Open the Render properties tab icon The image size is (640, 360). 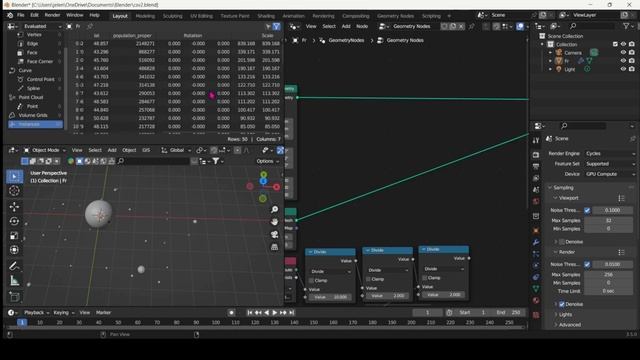point(536,155)
